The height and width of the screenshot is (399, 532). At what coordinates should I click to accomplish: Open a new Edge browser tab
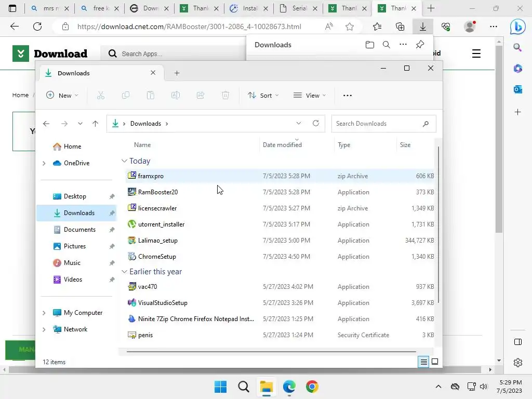(x=431, y=8)
